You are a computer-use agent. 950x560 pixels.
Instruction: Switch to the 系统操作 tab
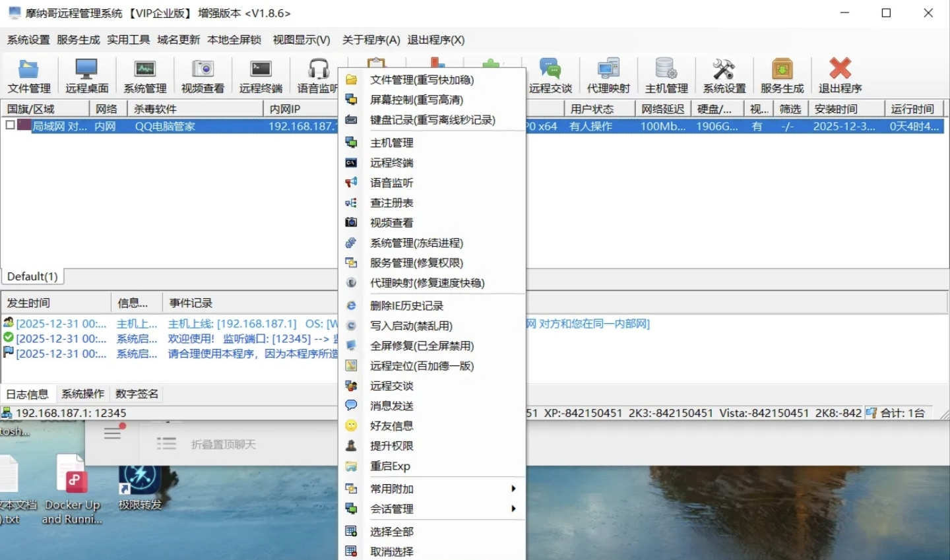point(82,394)
